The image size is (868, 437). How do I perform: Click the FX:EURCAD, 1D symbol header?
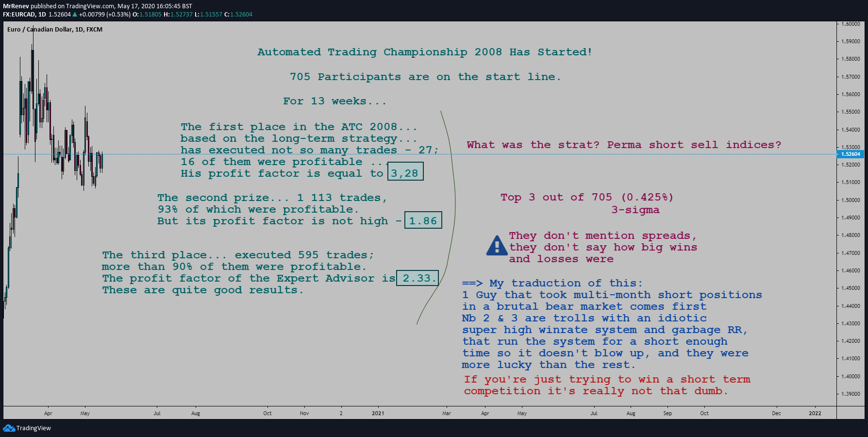[x=24, y=15]
